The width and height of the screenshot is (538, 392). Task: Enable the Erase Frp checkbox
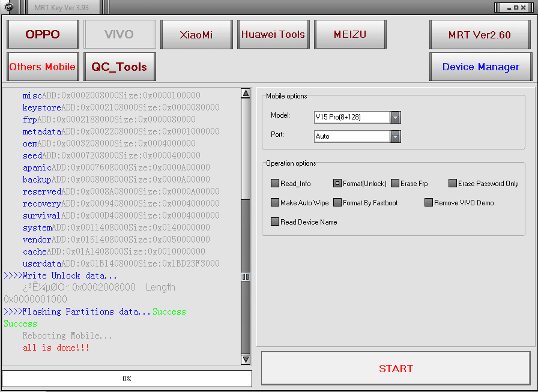[395, 183]
